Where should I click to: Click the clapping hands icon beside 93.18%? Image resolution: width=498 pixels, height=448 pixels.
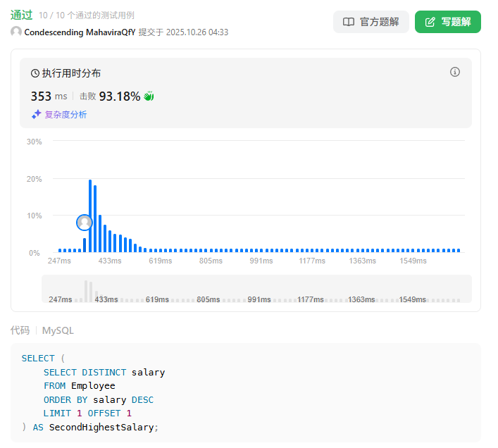pos(149,97)
